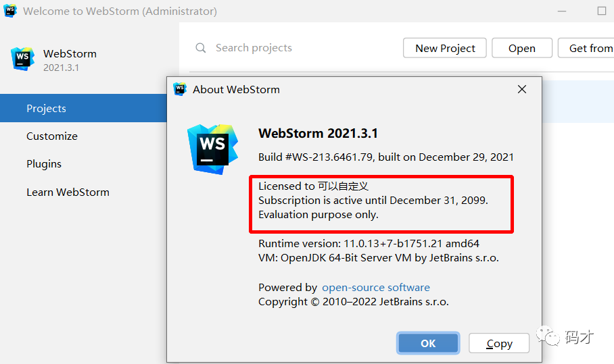Open the Plugins tab
Viewport: 614px width, 364px height.
[x=44, y=163]
